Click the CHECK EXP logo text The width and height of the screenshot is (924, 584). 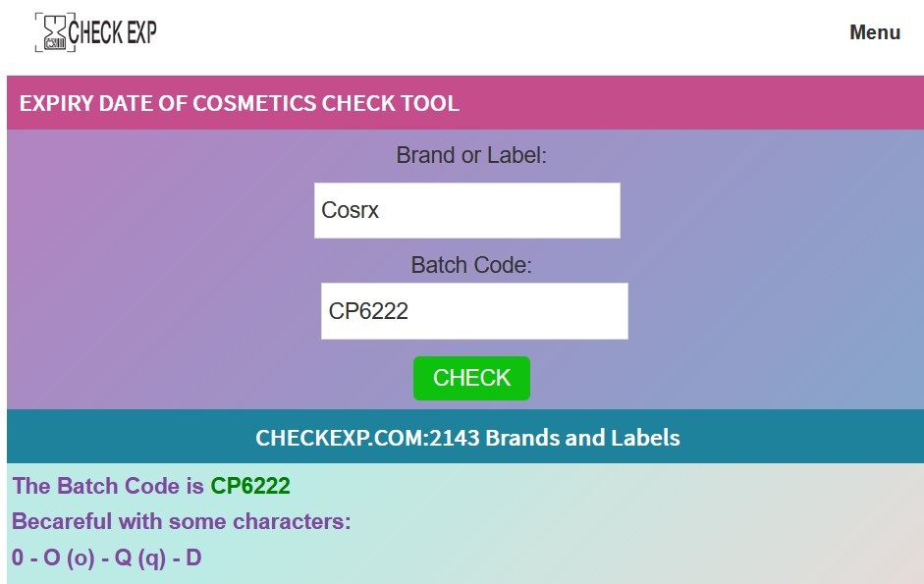[x=113, y=32]
